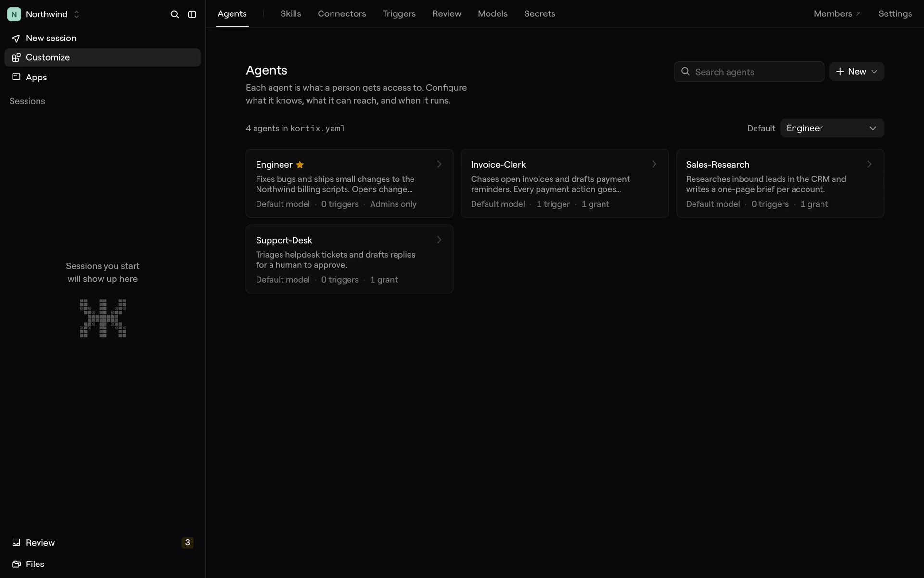Open Invoice-Clerk card via its chevron
This screenshot has width=924, height=578.
pyautogui.click(x=654, y=164)
